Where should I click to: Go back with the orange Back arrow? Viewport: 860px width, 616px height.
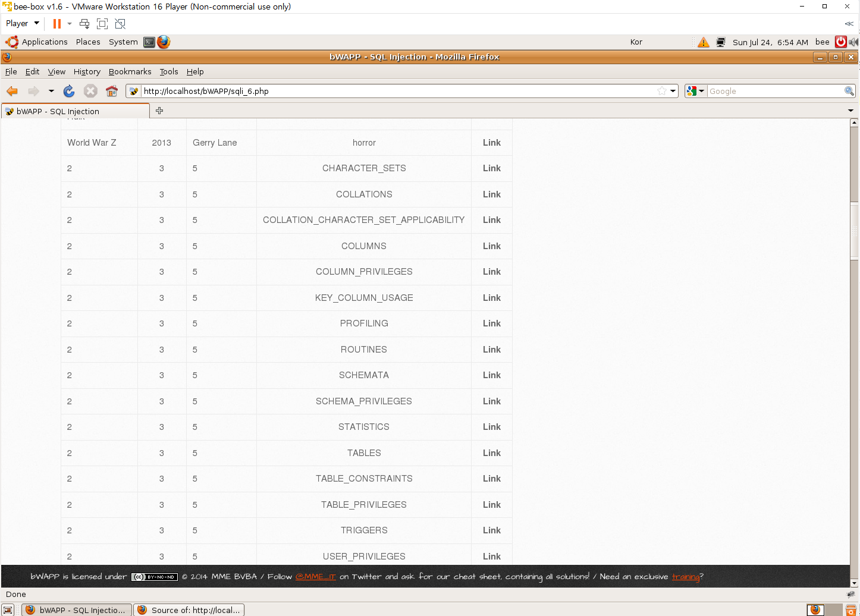coord(12,91)
